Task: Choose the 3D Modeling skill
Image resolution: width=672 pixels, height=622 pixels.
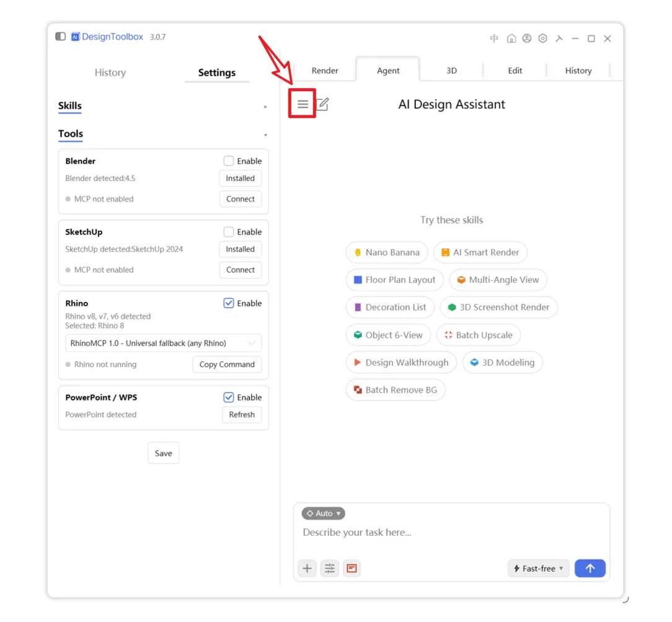Action: coord(502,363)
